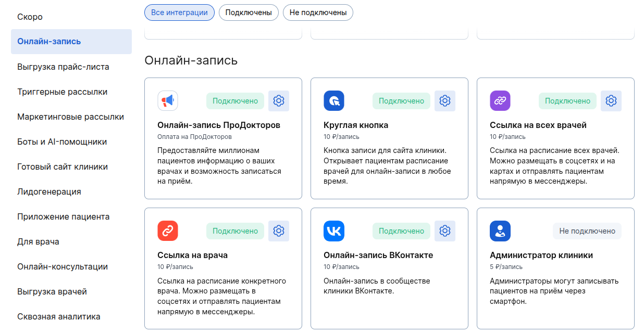Click Не подключено badge on Администратор клиники
This screenshot has width=644, height=333.
pyautogui.click(x=587, y=231)
